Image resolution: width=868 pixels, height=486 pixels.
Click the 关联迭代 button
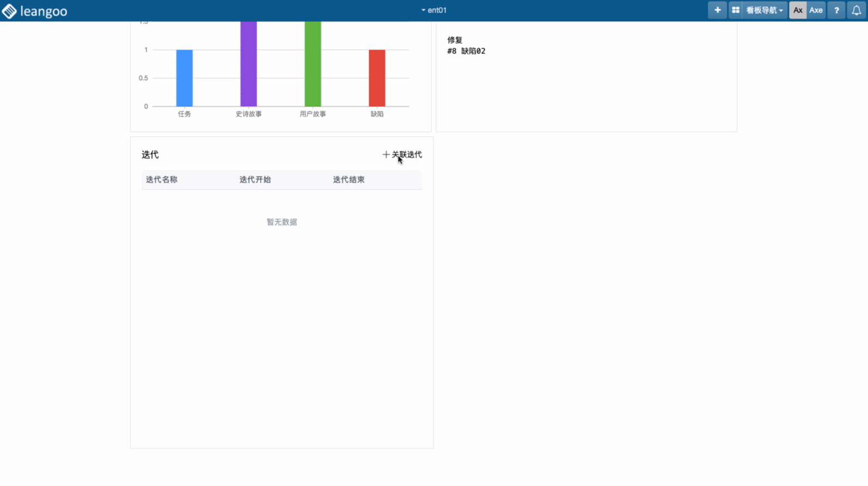[x=402, y=155]
